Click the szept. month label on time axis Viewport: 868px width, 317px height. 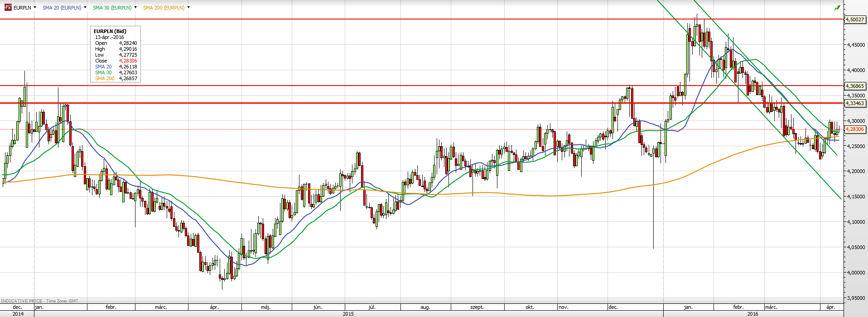(477, 307)
